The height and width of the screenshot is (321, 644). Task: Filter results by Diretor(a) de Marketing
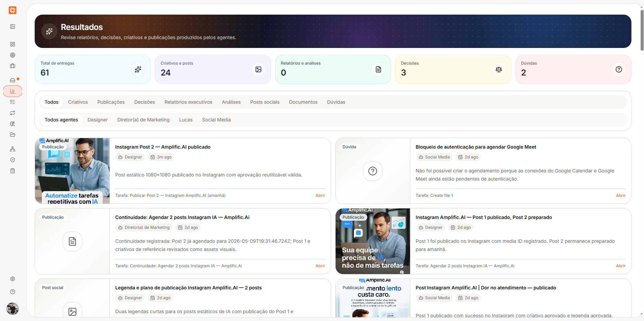coord(143,120)
